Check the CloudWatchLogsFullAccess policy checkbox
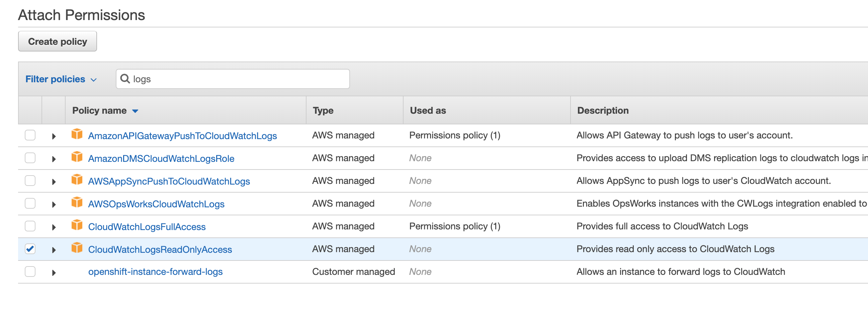 point(30,226)
